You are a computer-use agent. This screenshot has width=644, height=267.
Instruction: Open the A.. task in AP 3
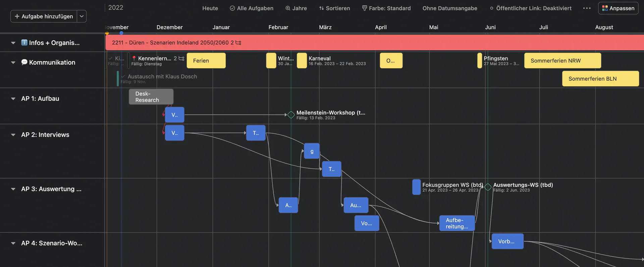[288, 205]
